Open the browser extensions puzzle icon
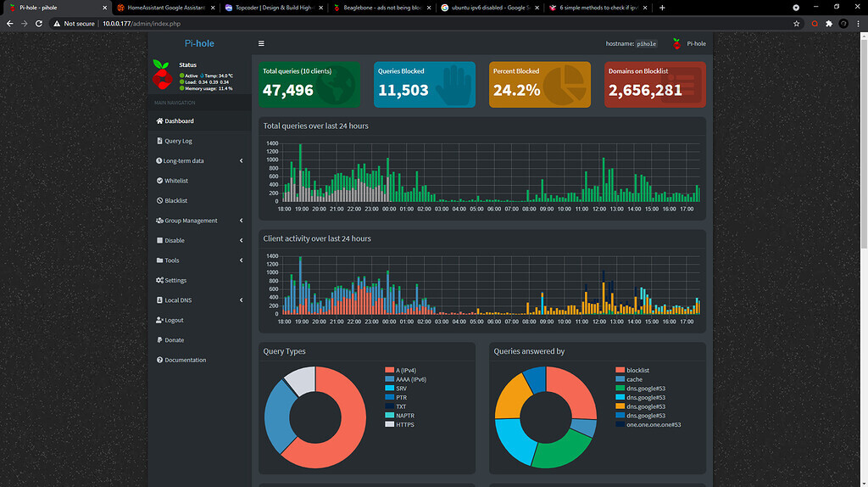The width and height of the screenshot is (868, 487). [x=829, y=24]
